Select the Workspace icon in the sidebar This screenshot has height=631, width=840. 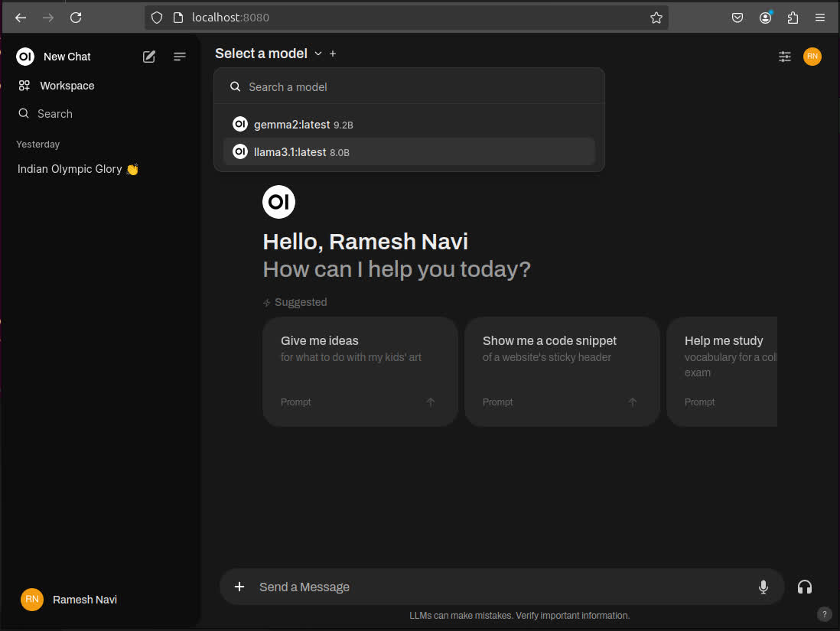(x=24, y=86)
